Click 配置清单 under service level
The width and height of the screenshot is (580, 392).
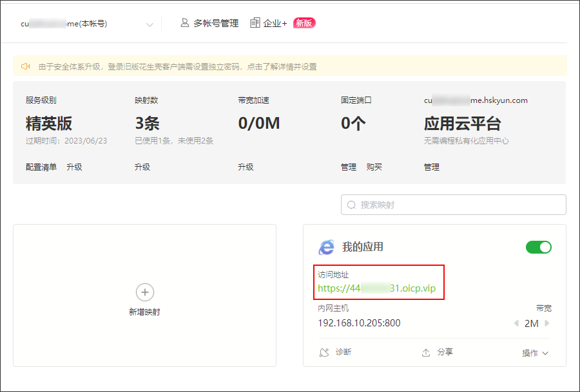pos(41,167)
